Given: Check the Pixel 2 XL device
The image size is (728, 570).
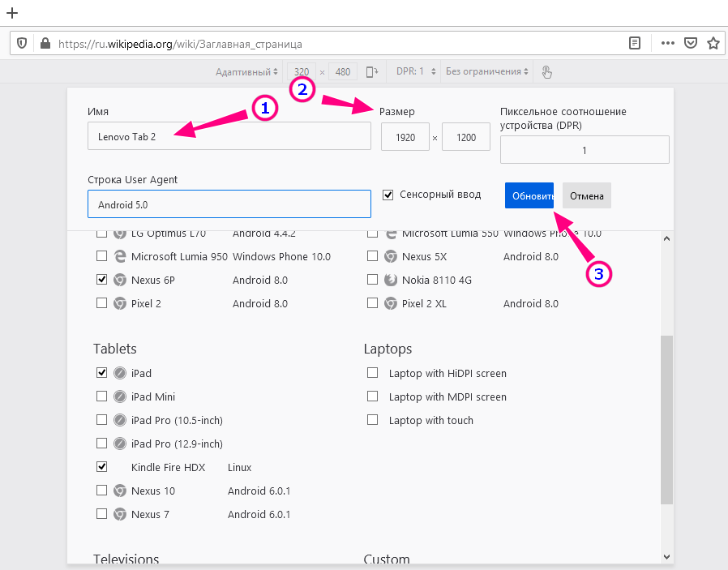Looking at the screenshot, I should [372, 303].
